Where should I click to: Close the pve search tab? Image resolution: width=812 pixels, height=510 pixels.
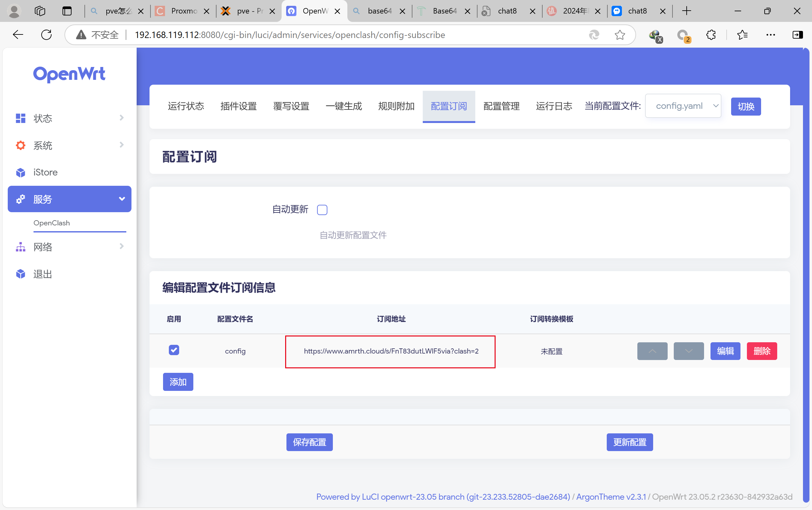click(x=141, y=11)
